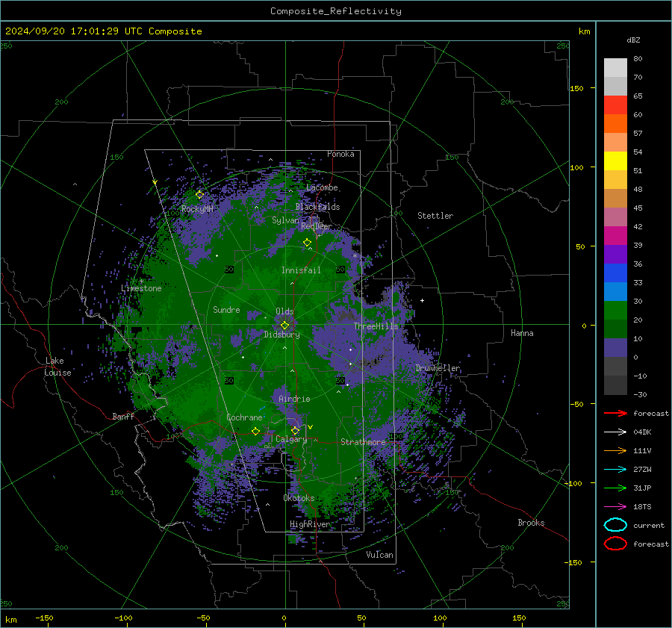Select the magenta 39-42 dBZ swatch
The width and height of the screenshot is (672, 628).
pos(615,236)
